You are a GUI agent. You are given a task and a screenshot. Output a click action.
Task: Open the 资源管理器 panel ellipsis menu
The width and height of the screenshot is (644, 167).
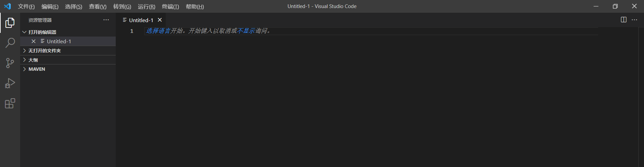(x=106, y=20)
